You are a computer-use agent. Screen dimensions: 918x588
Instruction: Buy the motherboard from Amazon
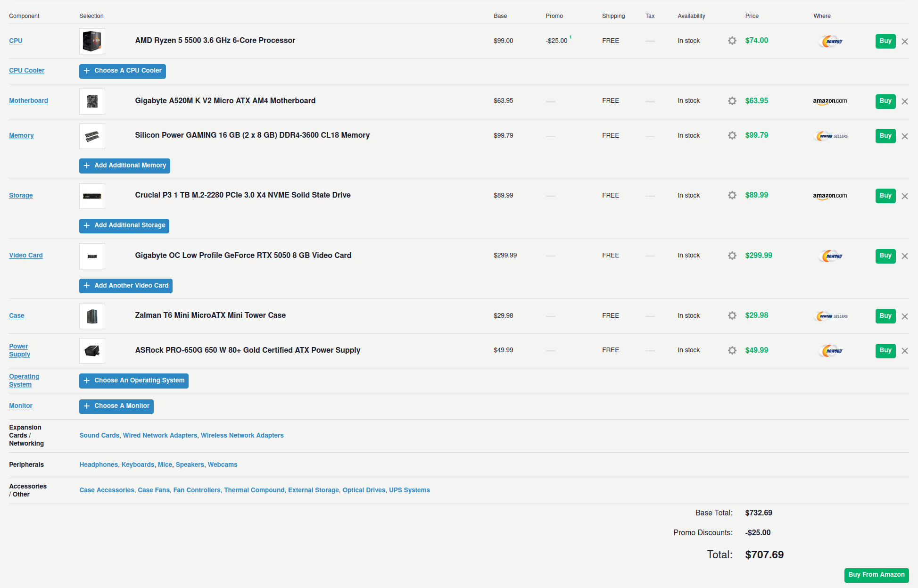pyautogui.click(x=885, y=101)
